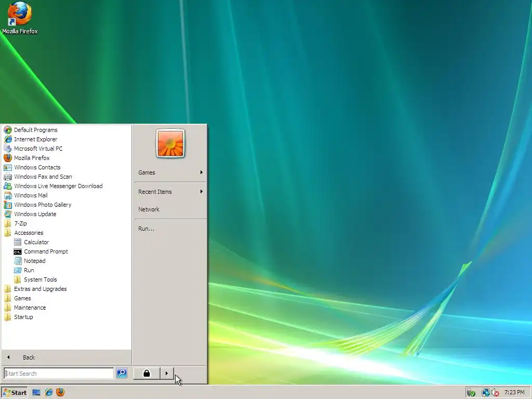Click the taskbar clock showing 7:23 PM
The width and height of the screenshot is (532, 399).
click(514, 393)
